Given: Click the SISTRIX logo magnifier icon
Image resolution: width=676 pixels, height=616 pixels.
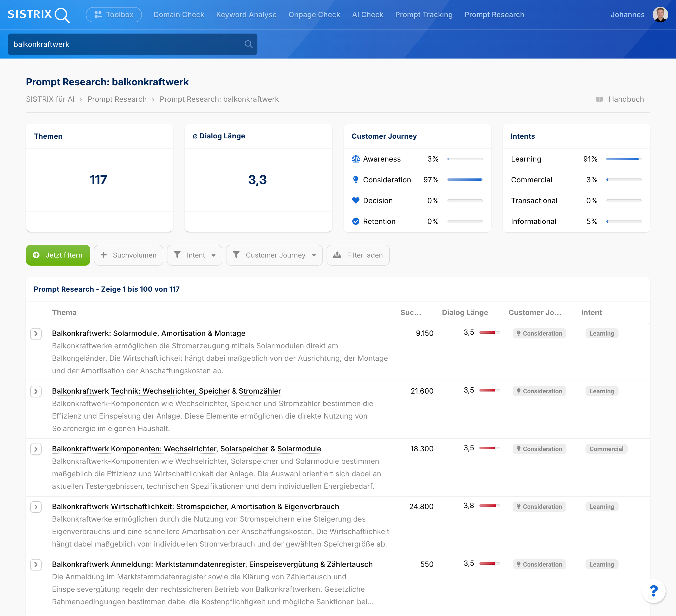Looking at the screenshot, I should (62, 15).
